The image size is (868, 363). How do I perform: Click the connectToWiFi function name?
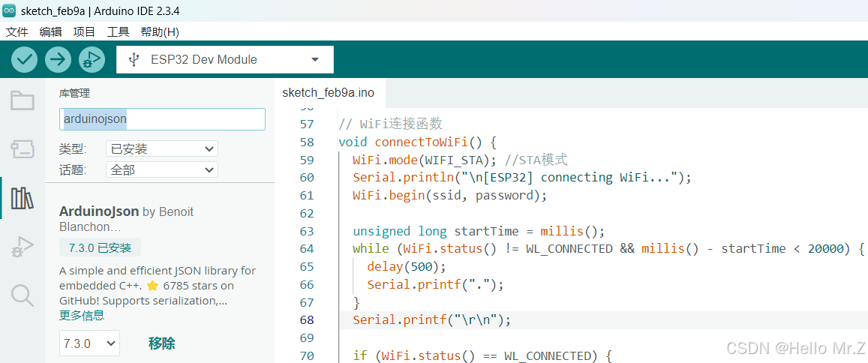pos(422,142)
